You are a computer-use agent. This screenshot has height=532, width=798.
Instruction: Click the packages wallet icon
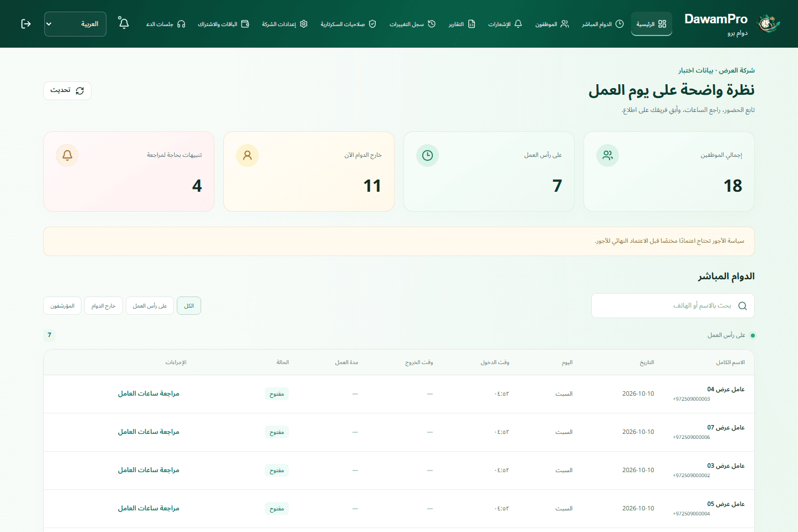245,24
